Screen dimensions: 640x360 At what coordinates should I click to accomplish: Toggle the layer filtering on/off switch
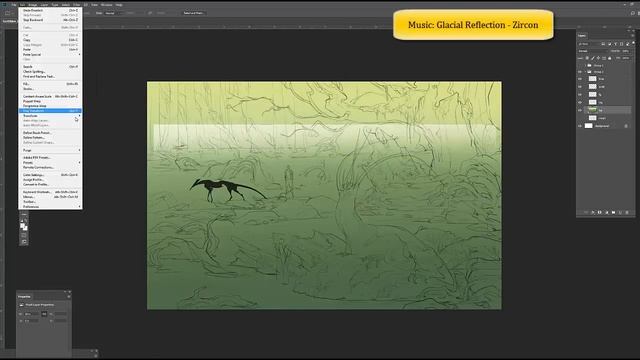click(633, 43)
